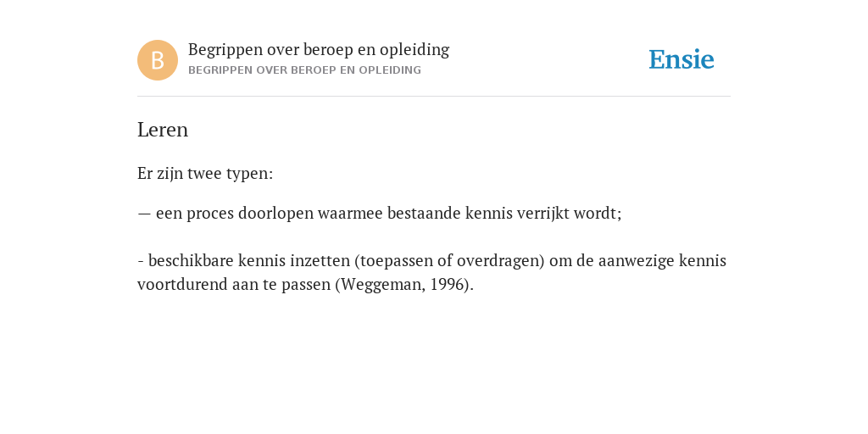Open the Ensie logo link
This screenshot has width=868, height=434.
pos(682,59)
